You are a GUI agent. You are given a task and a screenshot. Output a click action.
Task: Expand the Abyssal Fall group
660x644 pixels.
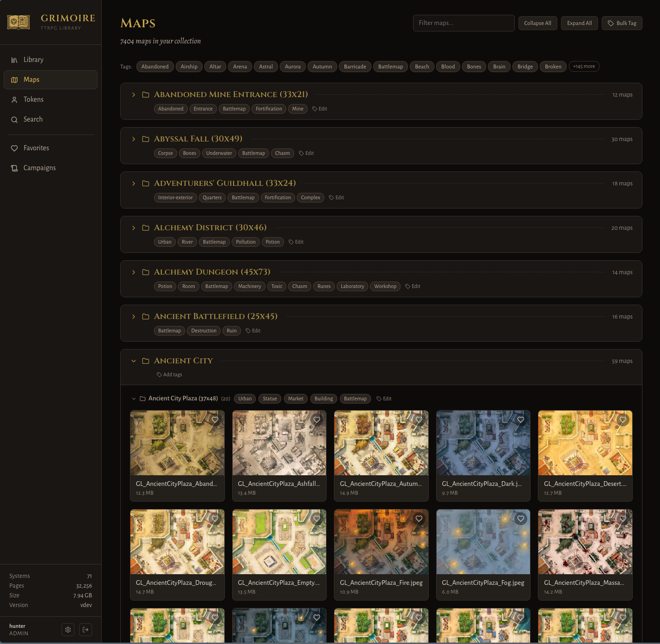pos(134,139)
